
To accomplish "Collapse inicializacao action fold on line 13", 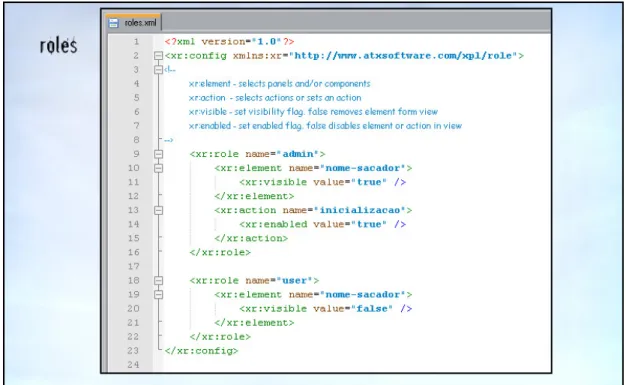I will pos(158,210).
